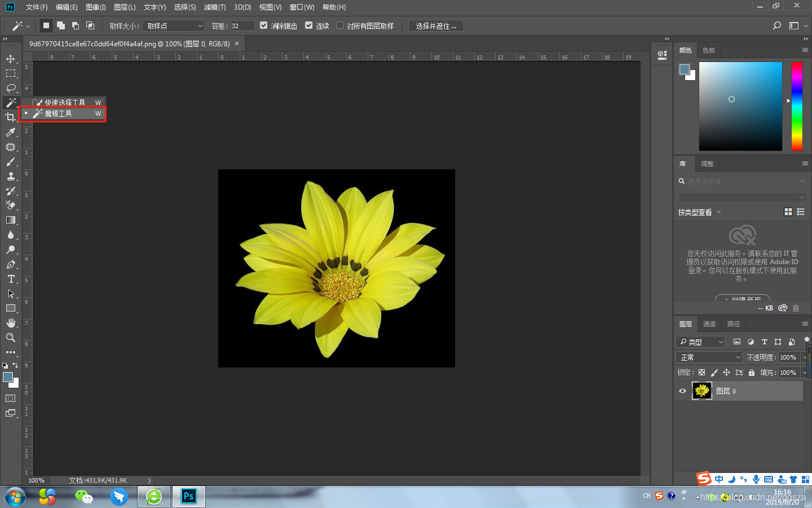Click the Subtract from Selection icon

click(76, 25)
